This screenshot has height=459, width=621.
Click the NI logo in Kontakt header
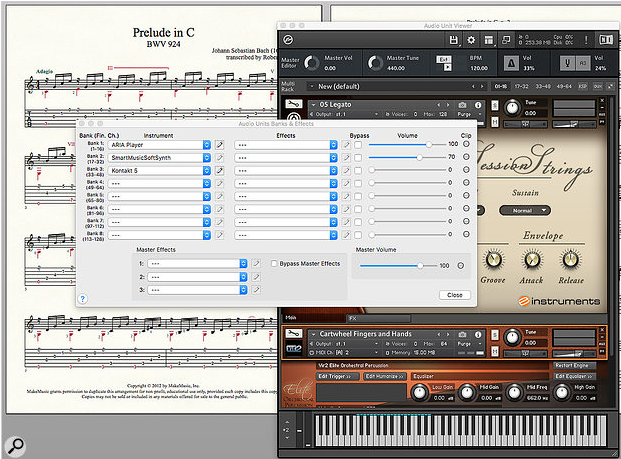click(606, 40)
